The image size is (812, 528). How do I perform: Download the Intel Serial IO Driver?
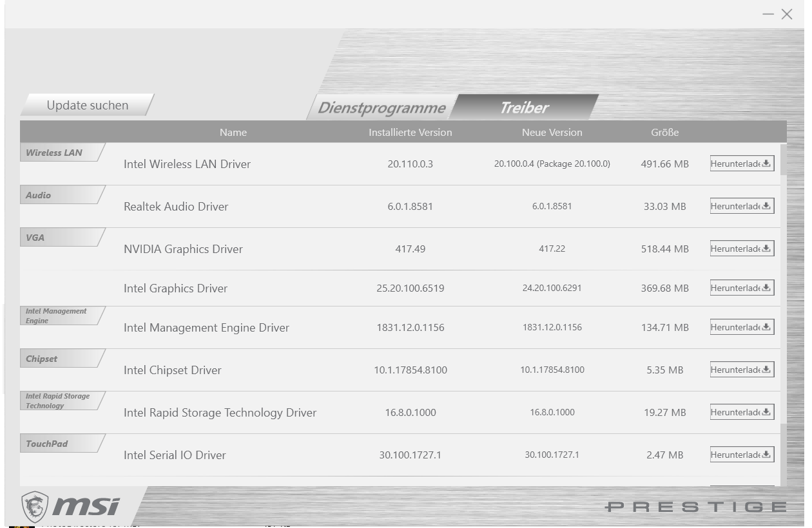pos(742,455)
